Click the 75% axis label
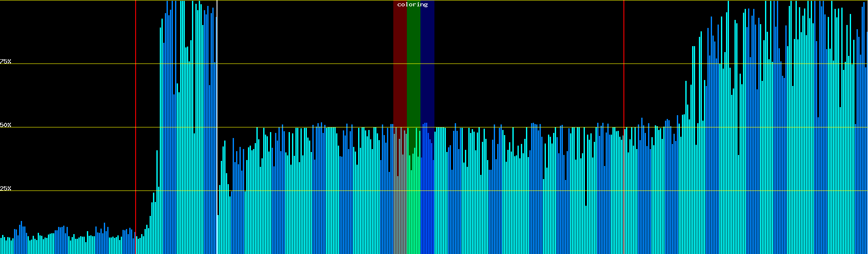 coord(6,61)
